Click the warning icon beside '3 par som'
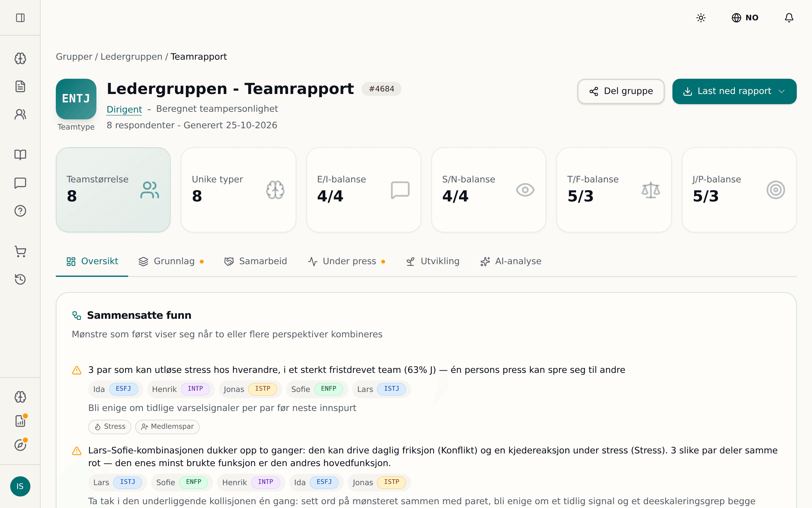This screenshot has height=508, width=812. 77,370
